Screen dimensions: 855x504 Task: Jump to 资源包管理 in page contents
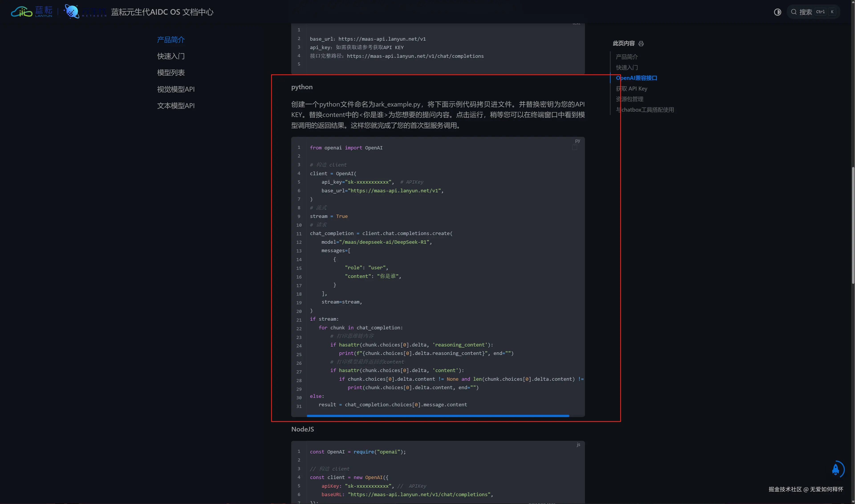629,99
